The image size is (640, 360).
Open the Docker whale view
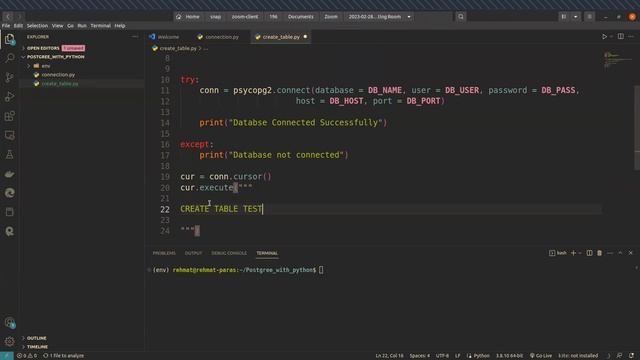click(x=9, y=174)
